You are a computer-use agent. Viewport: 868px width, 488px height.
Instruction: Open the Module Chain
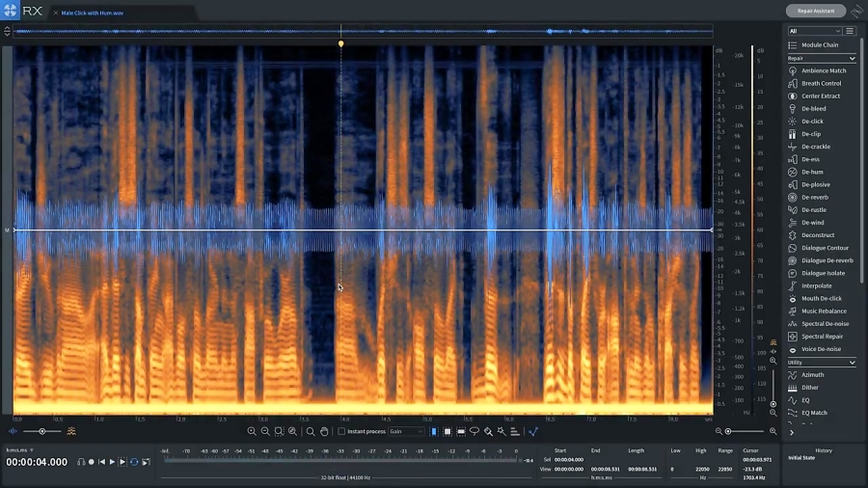(x=820, y=45)
